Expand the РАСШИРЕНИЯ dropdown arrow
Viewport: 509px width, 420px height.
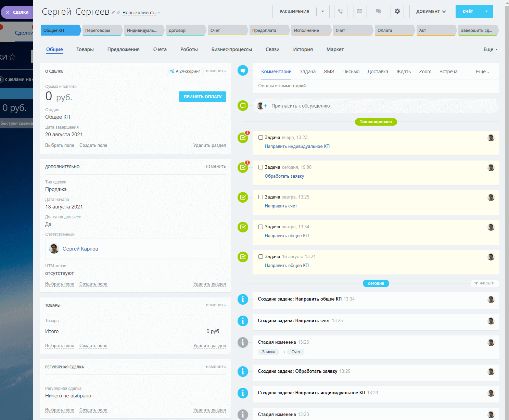tap(323, 11)
